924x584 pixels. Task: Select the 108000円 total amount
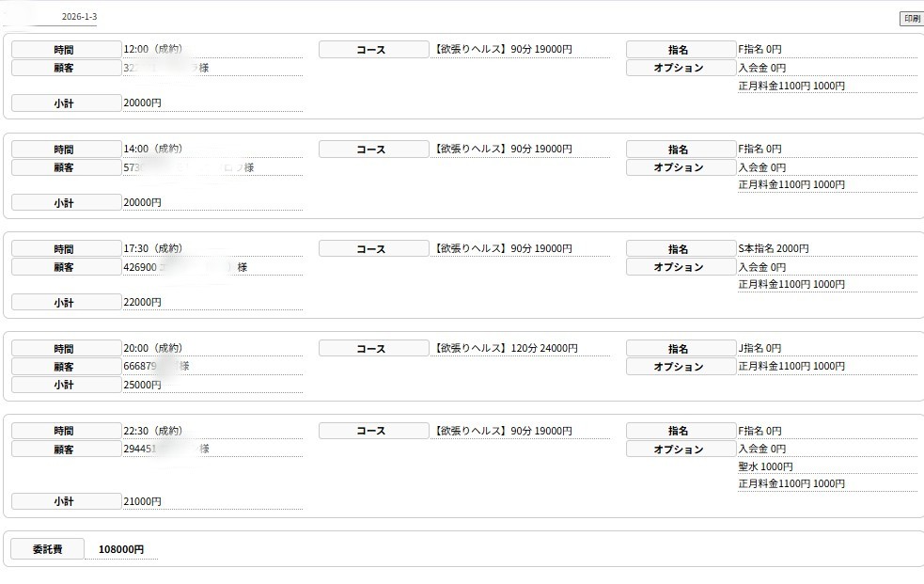pos(121,549)
